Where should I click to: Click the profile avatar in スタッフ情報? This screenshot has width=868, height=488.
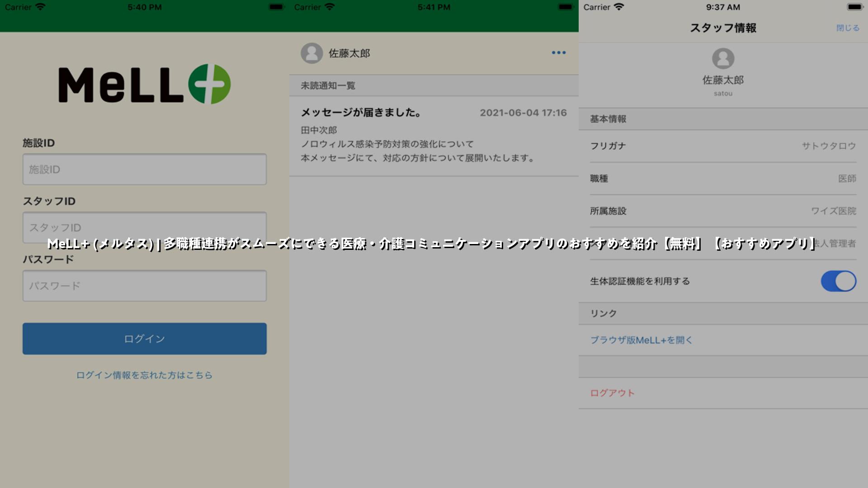pyautogui.click(x=723, y=58)
